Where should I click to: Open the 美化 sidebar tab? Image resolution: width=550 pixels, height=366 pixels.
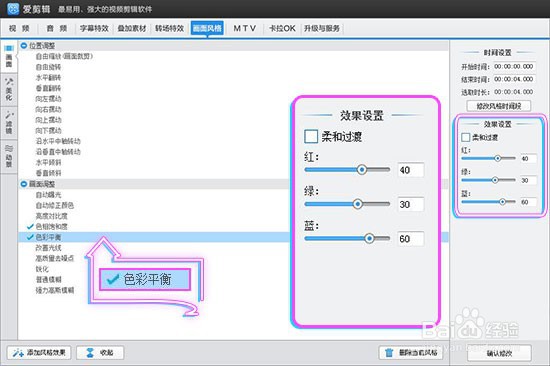[x=9, y=90]
